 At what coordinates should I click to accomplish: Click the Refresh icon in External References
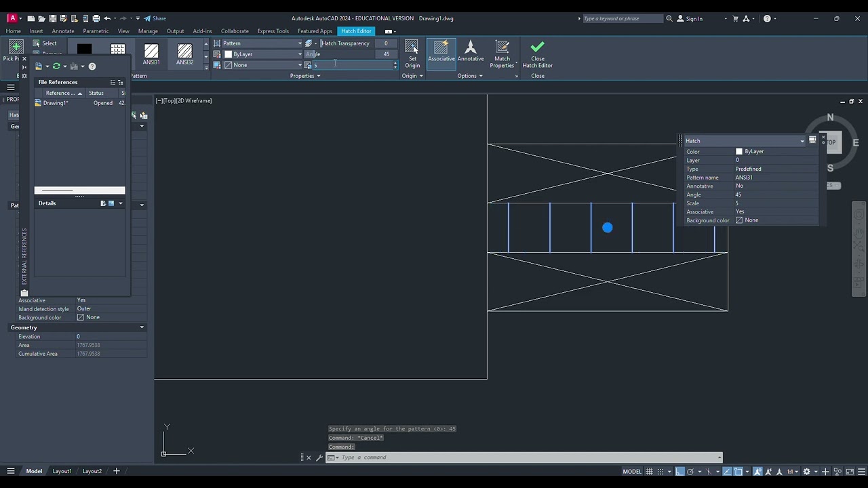tap(56, 66)
